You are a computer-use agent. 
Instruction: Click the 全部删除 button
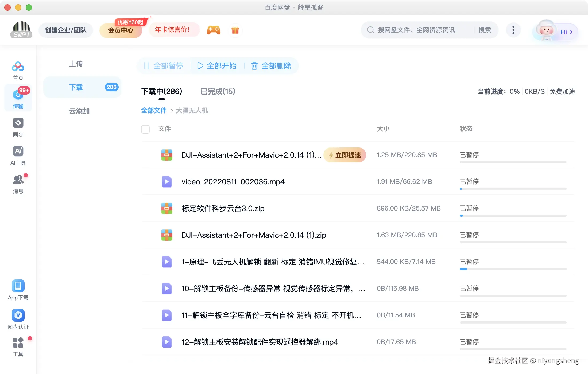pos(271,66)
